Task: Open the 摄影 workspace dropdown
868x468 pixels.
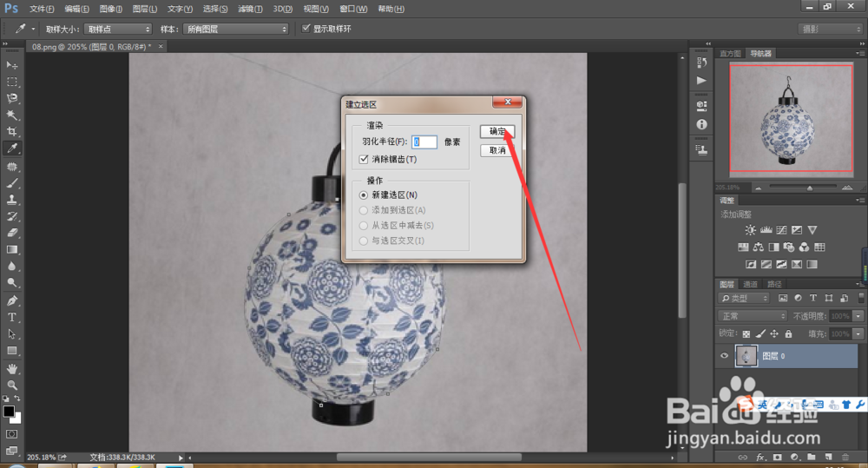Action: (830, 29)
